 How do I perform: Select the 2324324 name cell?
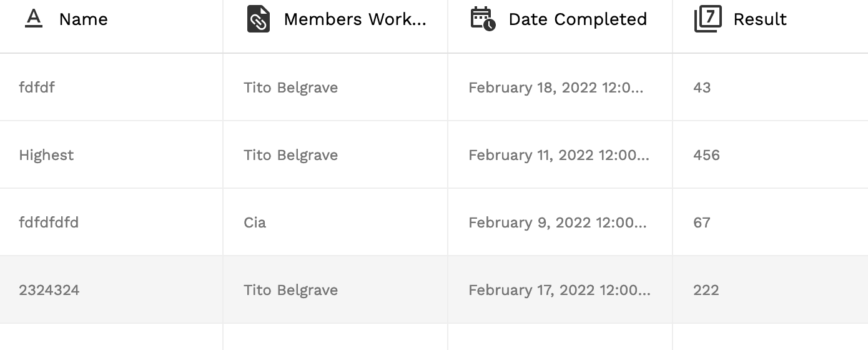coord(49,290)
